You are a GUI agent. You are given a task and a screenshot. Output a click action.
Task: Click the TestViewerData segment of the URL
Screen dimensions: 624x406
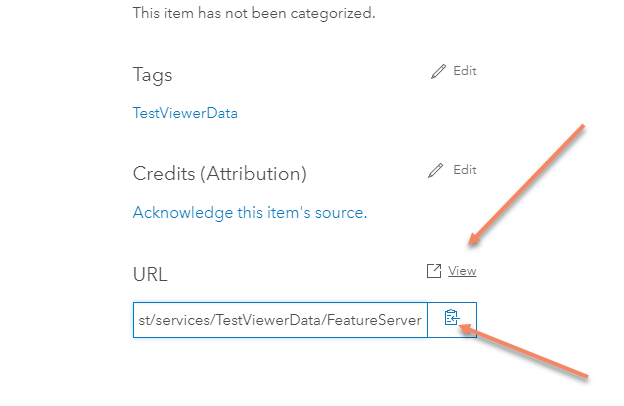click(269, 320)
